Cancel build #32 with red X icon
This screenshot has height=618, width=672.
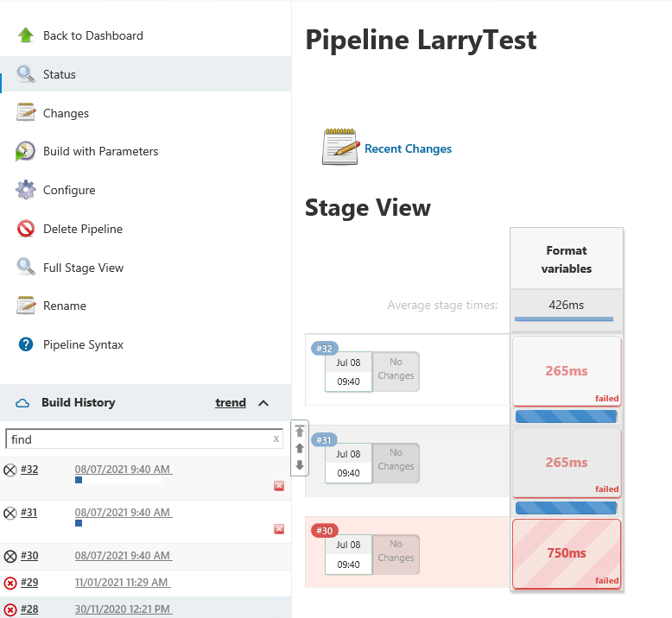click(279, 486)
